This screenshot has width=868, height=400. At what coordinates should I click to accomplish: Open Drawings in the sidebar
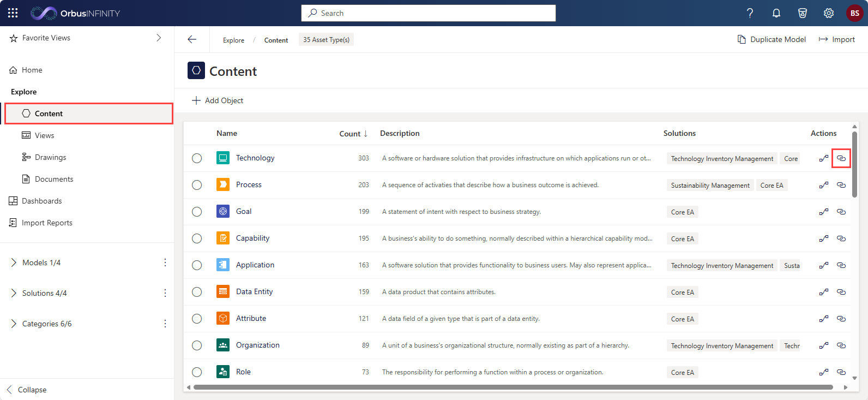(x=44, y=157)
